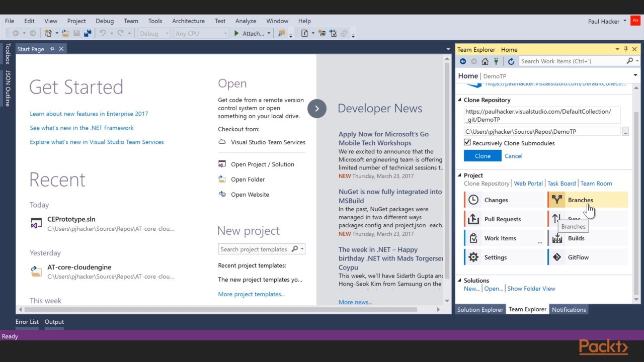Viewport: 644px width, 362px height.
Task: Toggle Recursively Clone Submodules checkbox
Action: coord(467,143)
